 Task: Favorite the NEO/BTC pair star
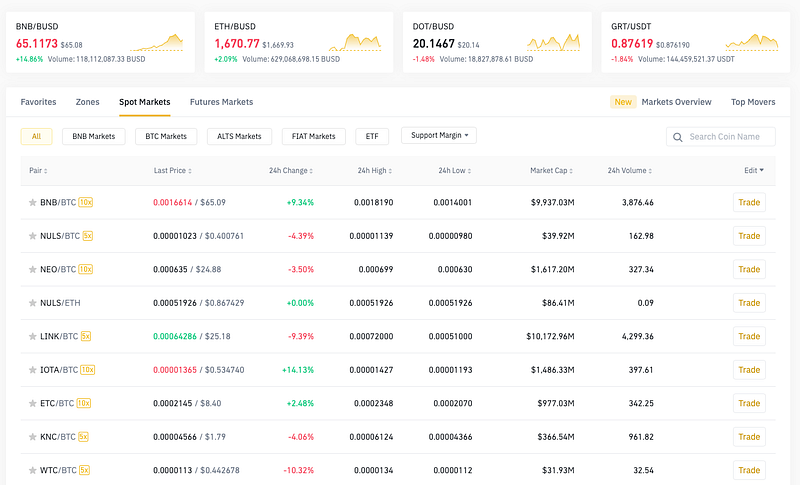pos(33,269)
